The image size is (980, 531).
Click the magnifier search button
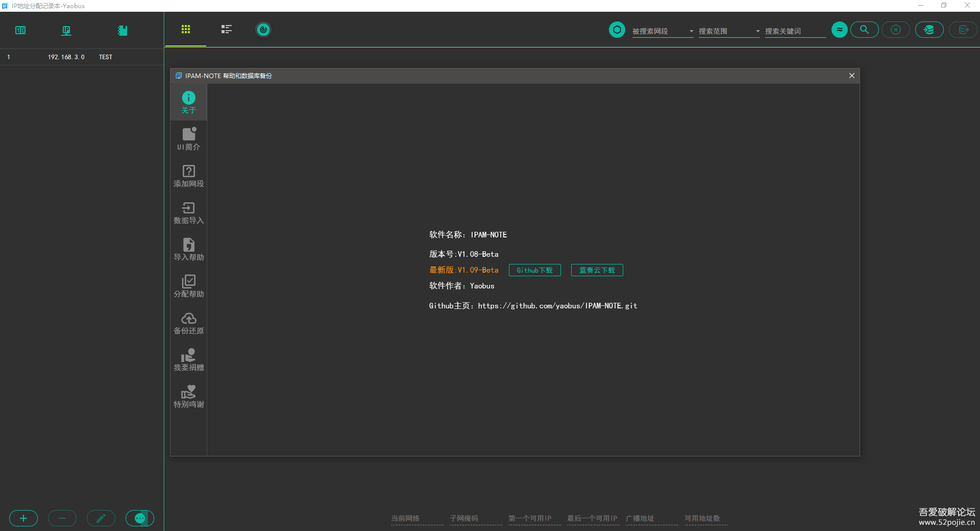pos(864,30)
